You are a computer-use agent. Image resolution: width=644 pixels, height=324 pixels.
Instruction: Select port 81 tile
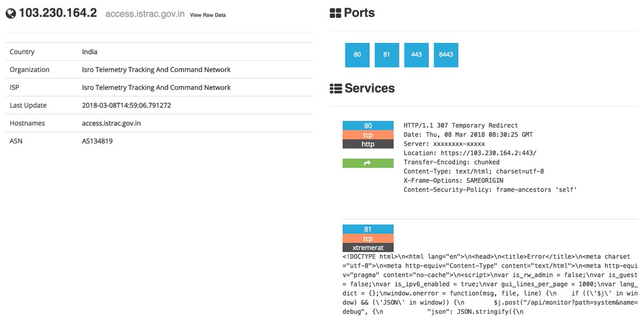point(387,55)
